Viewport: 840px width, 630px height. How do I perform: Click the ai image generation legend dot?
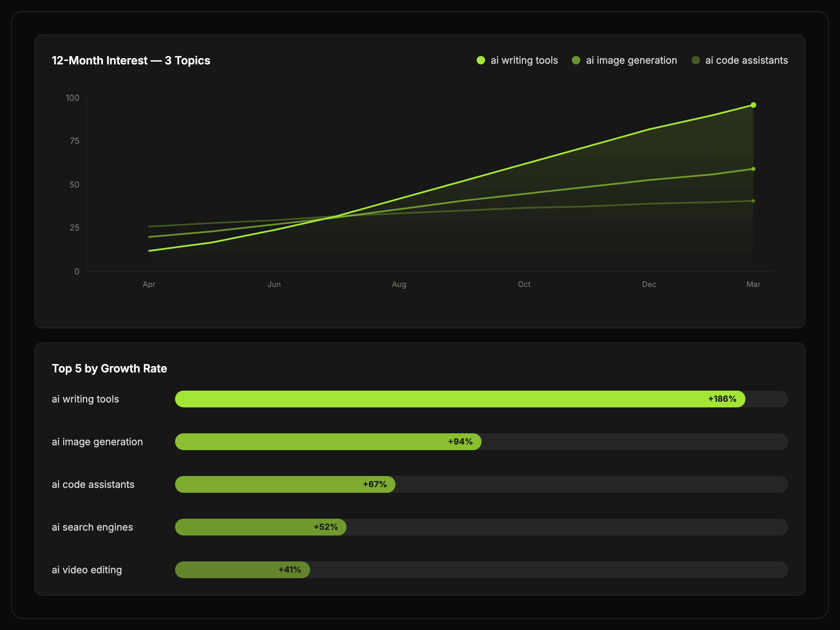tap(576, 61)
